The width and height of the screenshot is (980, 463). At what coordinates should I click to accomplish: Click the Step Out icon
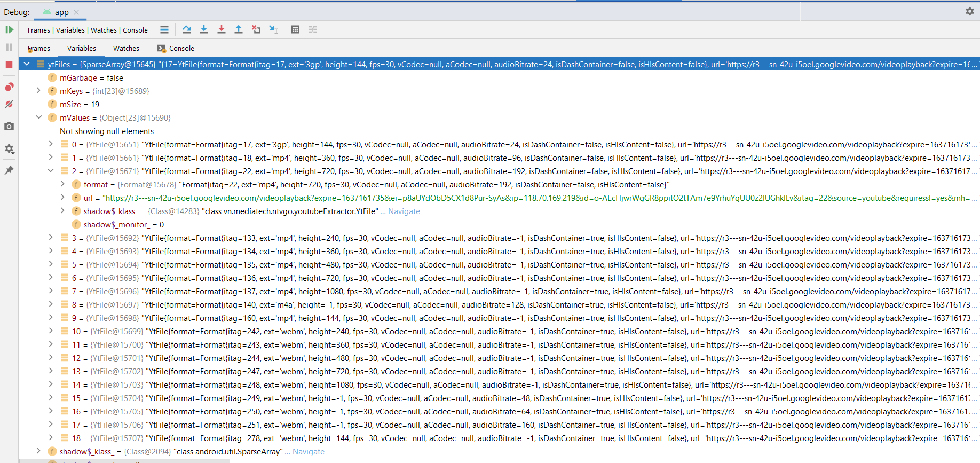click(x=239, y=30)
